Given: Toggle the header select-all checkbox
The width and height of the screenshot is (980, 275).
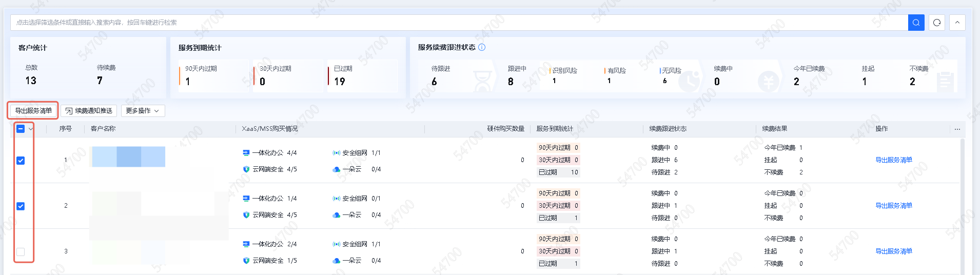Looking at the screenshot, I should (21, 129).
